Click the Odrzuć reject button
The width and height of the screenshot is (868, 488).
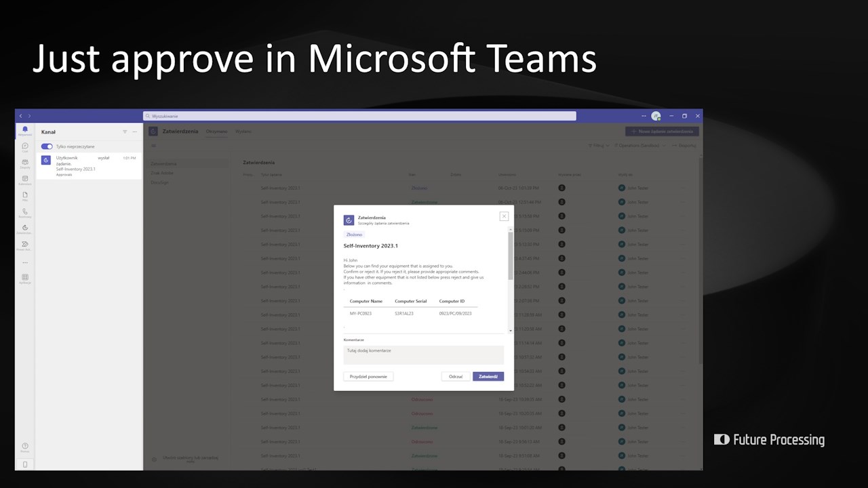coord(456,376)
